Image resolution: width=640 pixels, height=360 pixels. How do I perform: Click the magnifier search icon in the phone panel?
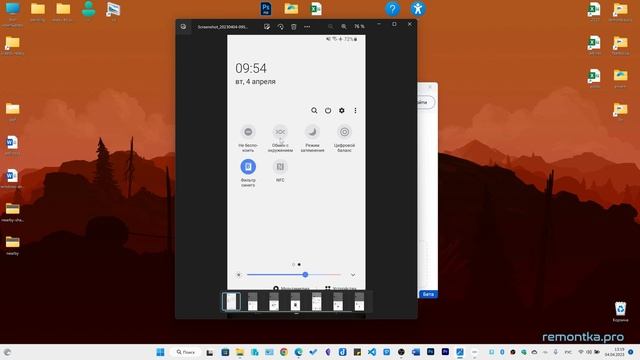coord(314,110)
